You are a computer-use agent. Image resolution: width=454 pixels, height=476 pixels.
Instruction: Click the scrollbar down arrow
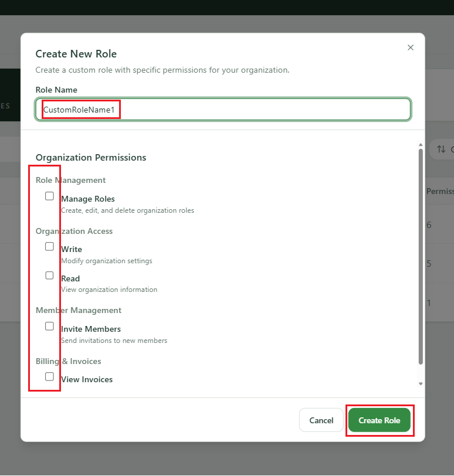tap(421, 384)
